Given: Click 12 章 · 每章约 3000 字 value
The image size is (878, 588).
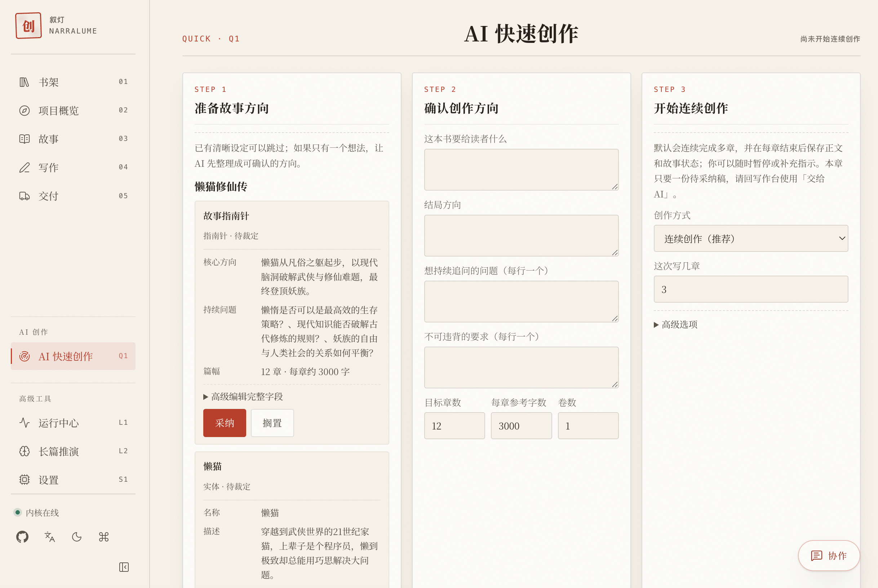Looking at the screenshot, I should 305,371.
